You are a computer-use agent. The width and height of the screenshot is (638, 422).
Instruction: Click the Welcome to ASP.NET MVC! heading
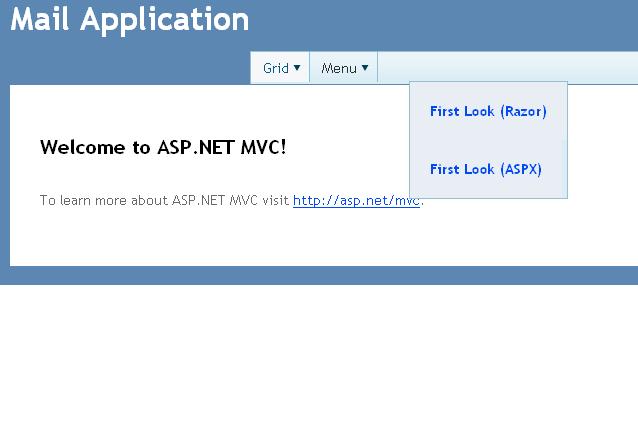[163, 147]
